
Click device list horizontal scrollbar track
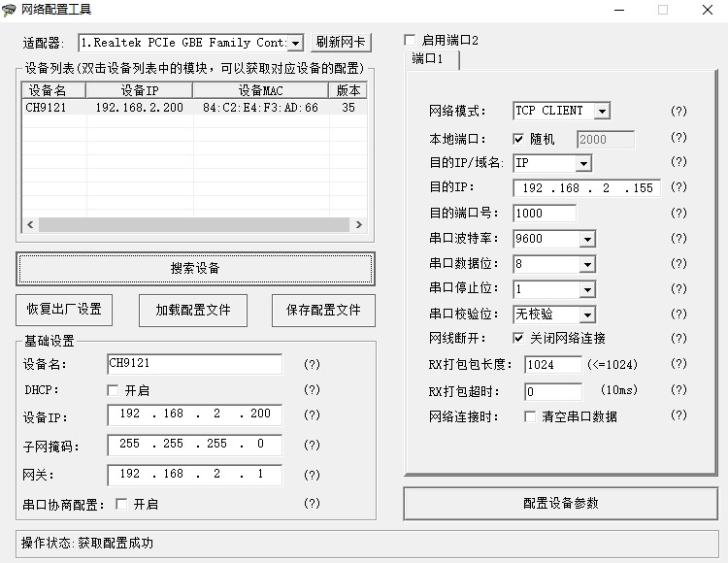pyautogui.click(x=194, y=224)
